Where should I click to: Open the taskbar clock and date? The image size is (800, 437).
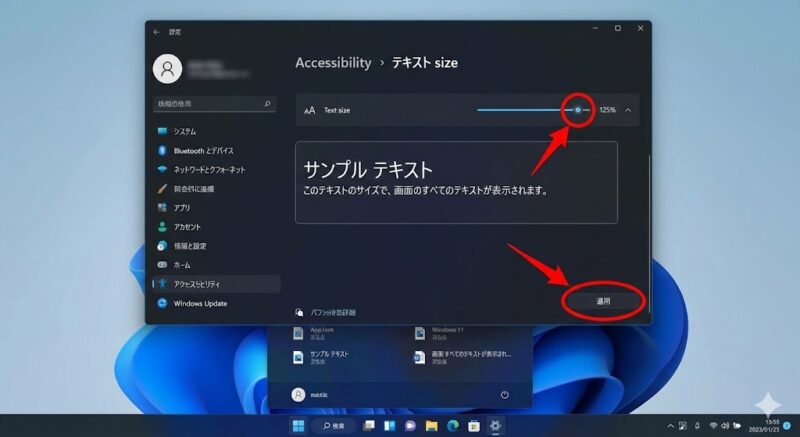coord(765,426)
